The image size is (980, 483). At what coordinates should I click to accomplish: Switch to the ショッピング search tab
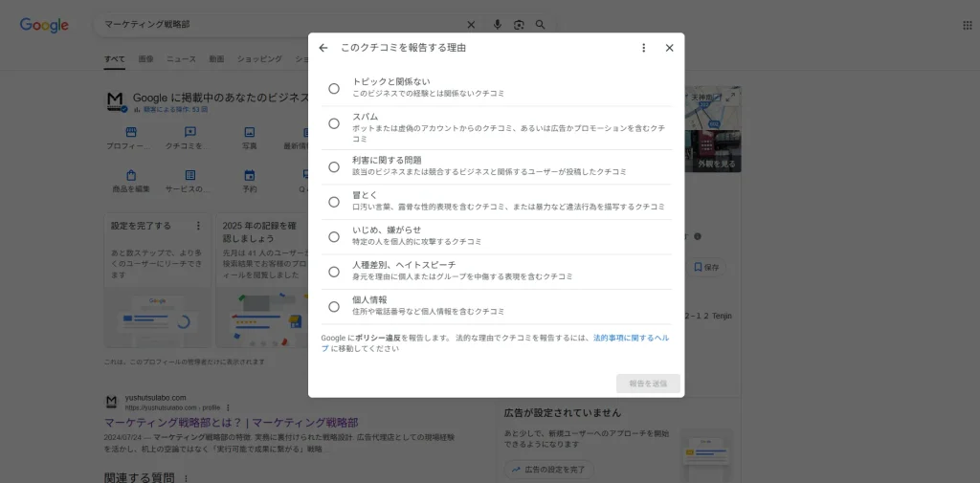click(259, 59)
